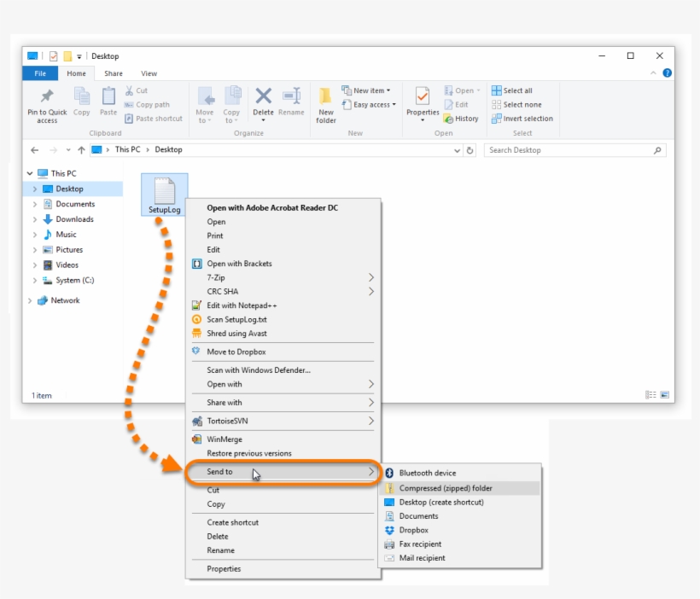Screen dimensions: 700x599
Task: Expand the System (C:) drive node
Action: tap(35, 281)
